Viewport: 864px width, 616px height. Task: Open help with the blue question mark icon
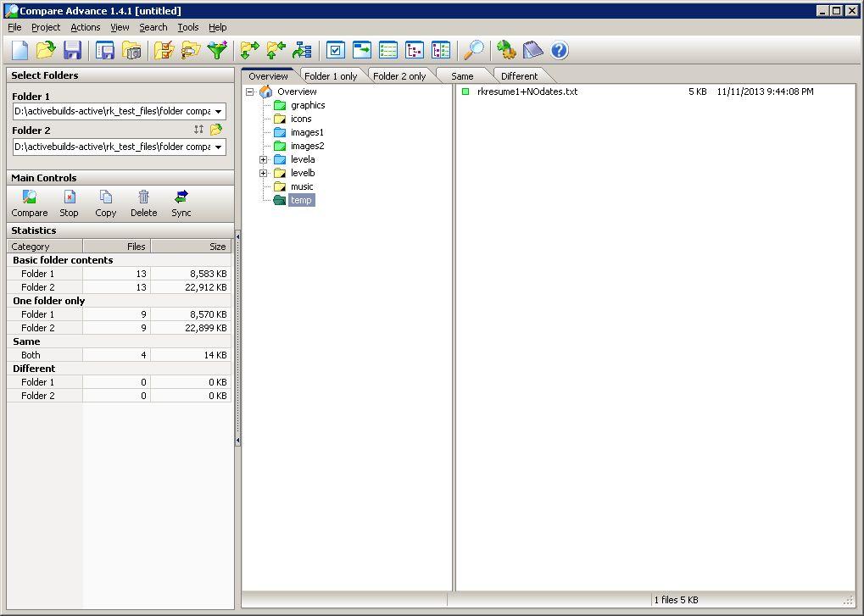(560, 50)
